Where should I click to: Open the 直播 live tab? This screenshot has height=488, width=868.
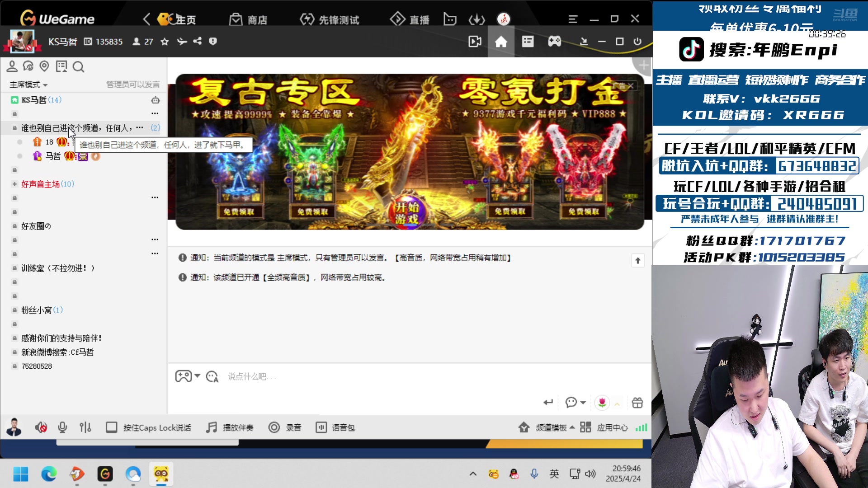(410, 19)
